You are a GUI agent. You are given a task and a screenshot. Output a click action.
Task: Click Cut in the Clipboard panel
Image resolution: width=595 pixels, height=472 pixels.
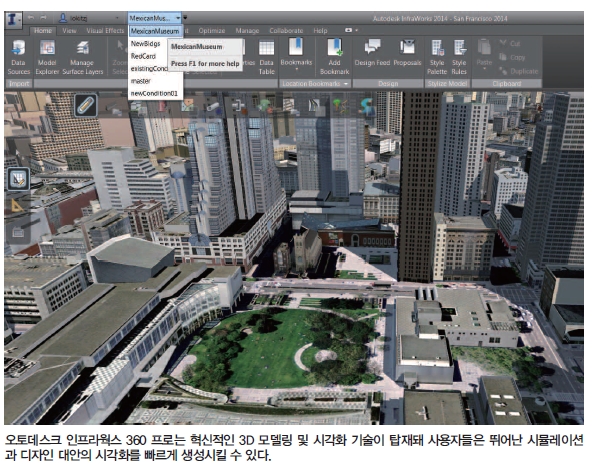coord(510,43)
